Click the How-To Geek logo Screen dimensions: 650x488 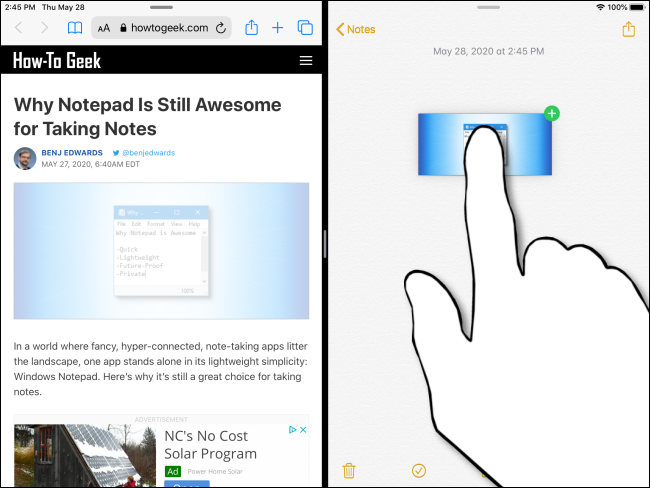click(57, 61)
